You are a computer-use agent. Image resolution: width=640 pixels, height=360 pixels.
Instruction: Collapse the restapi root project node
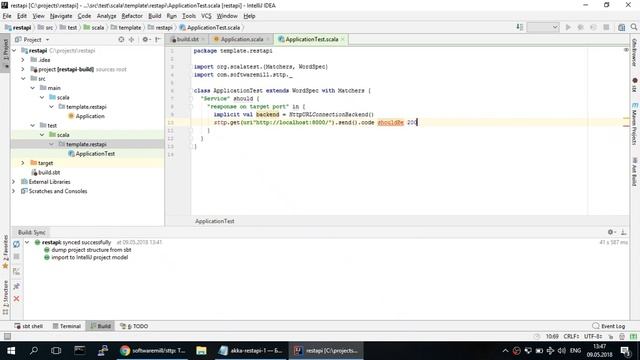(15, 51)
